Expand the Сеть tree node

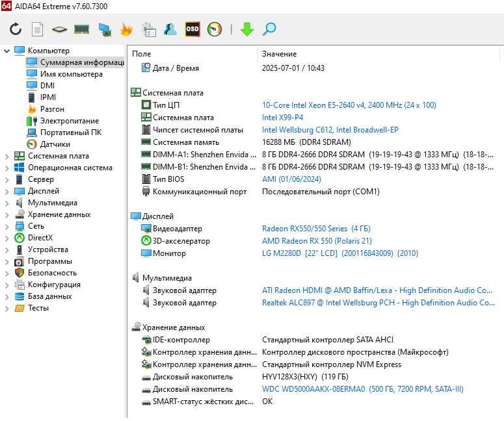tap(7, 226)
